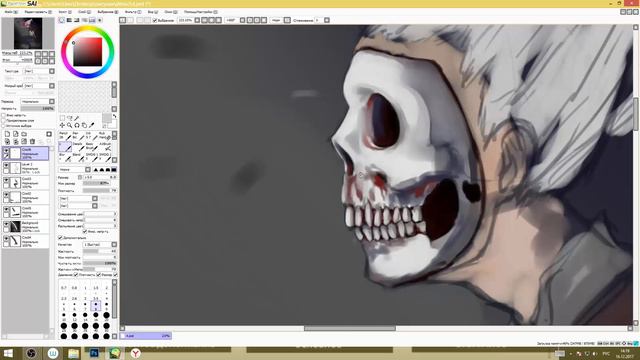Viewport: 640px width, 360px height.
Task: Show the swatches panel icon
Action: (92, 20)
